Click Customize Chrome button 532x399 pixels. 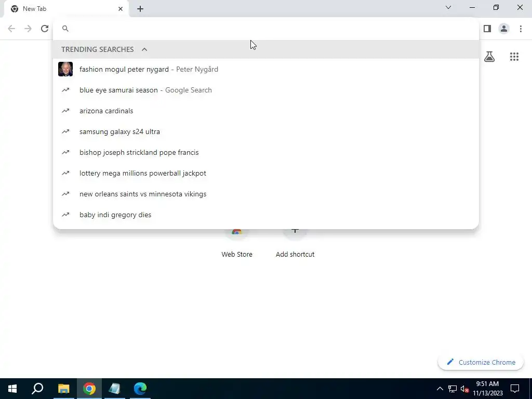click(481, 362)
